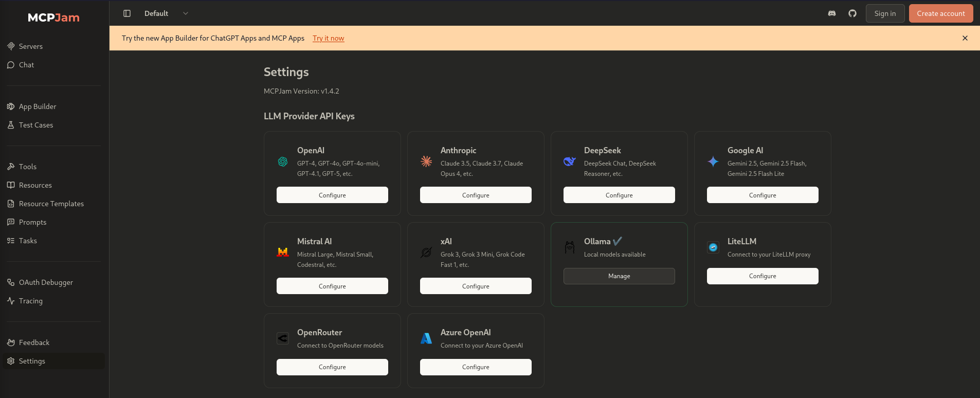Click the LiteLLM logo icon
Viewport: 980px width, 398px height.
point(713,247)
